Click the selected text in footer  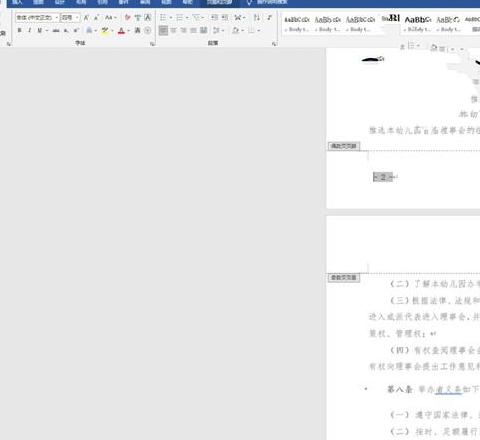pyautogui.click(x=383, y=177)
